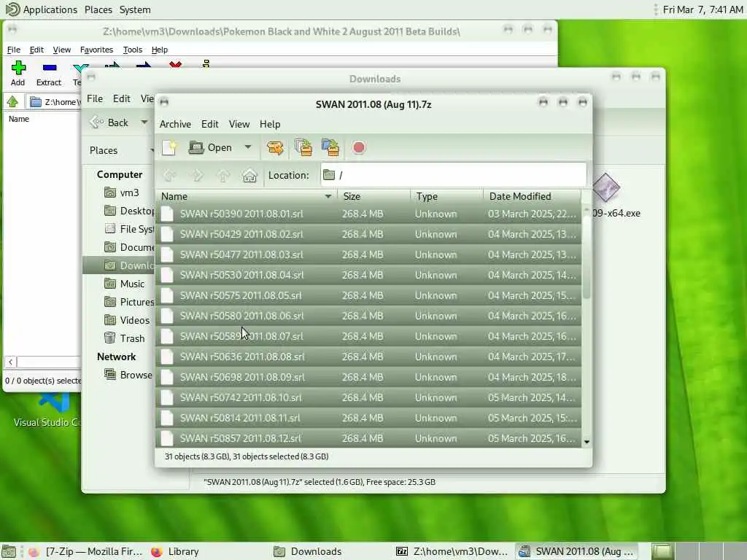
Task: Select SWAN r50742 2011.08.10.srl file
Action: [368, 397]
